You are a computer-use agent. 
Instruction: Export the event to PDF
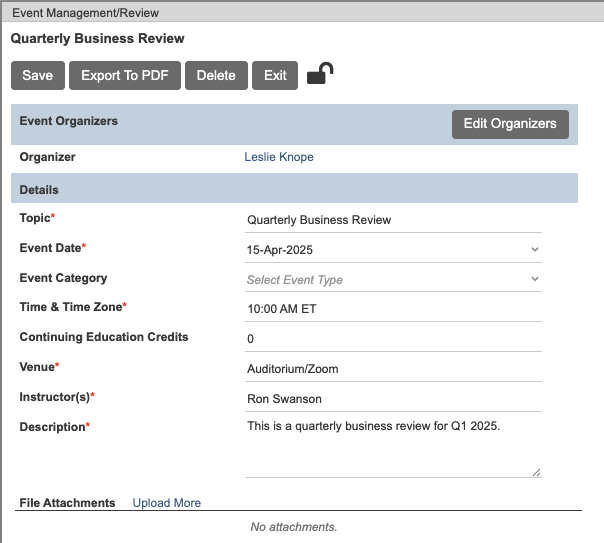125,76
